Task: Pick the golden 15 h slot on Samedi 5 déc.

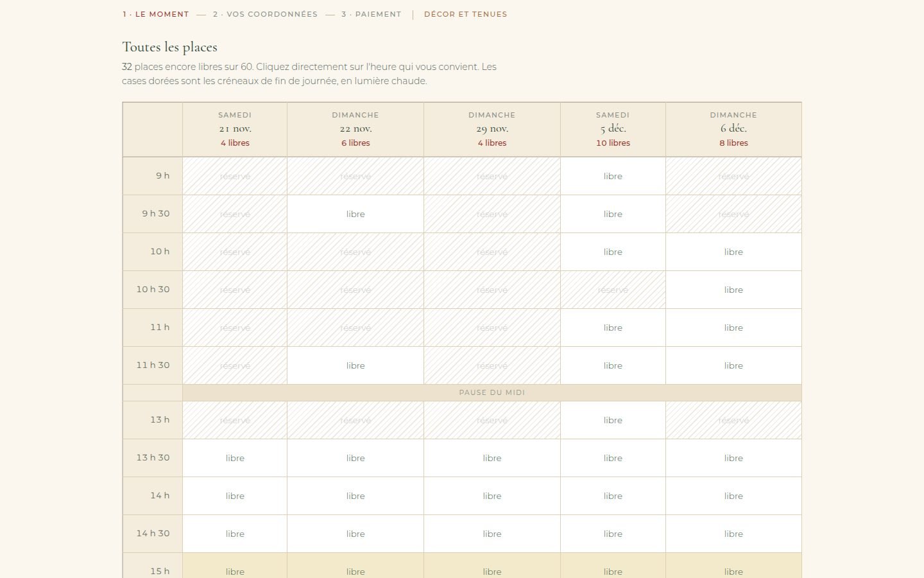Action: click(613, 566)
